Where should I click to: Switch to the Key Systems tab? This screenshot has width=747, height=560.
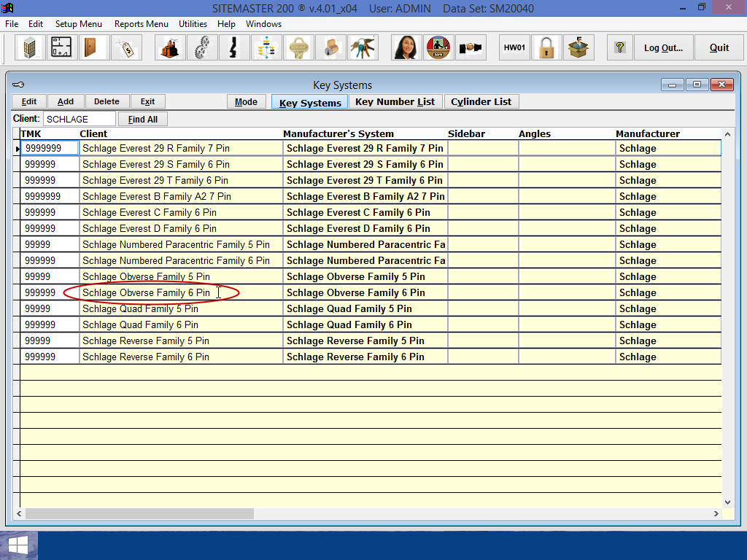310,102
